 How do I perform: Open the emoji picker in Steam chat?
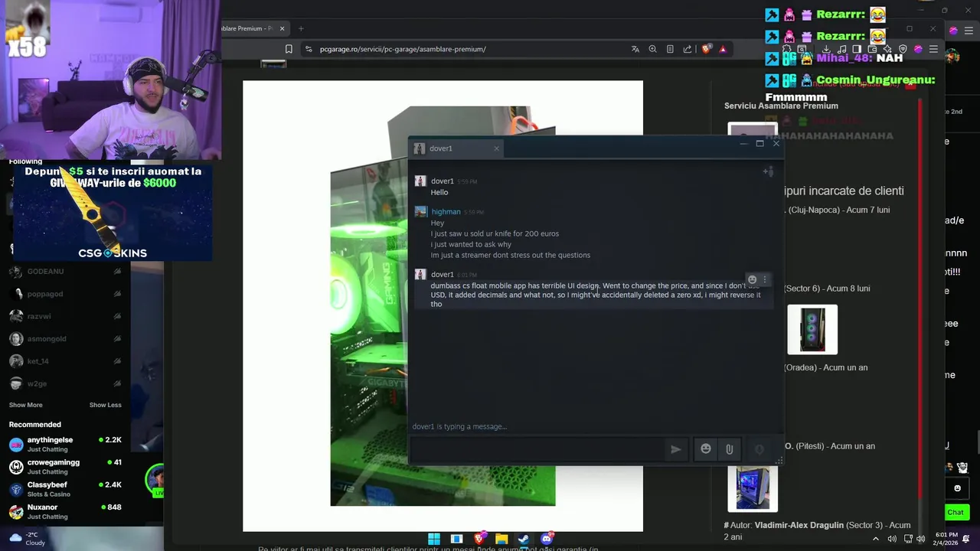706,449
